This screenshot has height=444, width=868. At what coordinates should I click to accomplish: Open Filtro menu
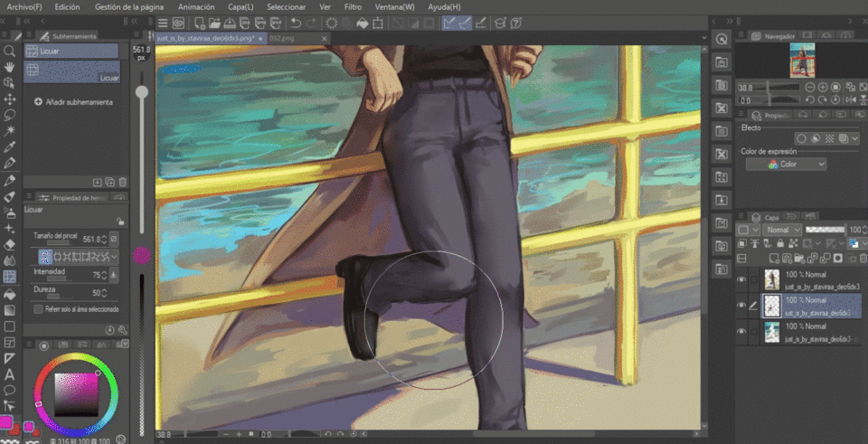[x=353, y=7]
